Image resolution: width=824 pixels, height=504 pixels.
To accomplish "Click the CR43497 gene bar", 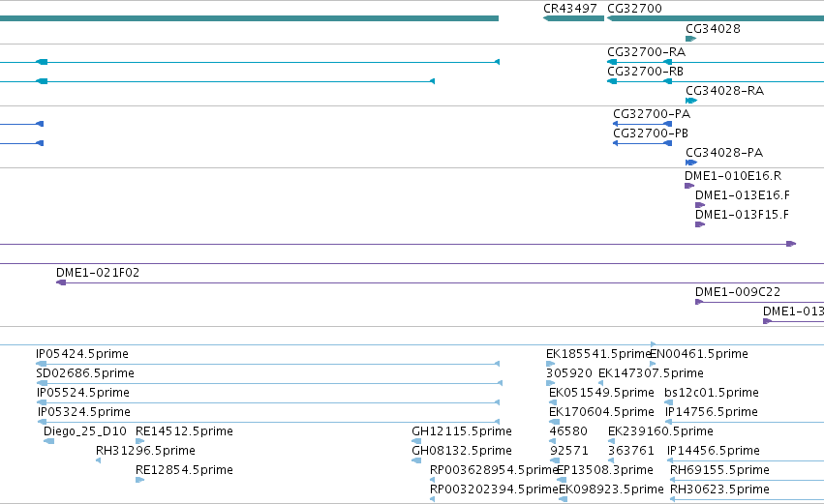I will click(573, 18).
